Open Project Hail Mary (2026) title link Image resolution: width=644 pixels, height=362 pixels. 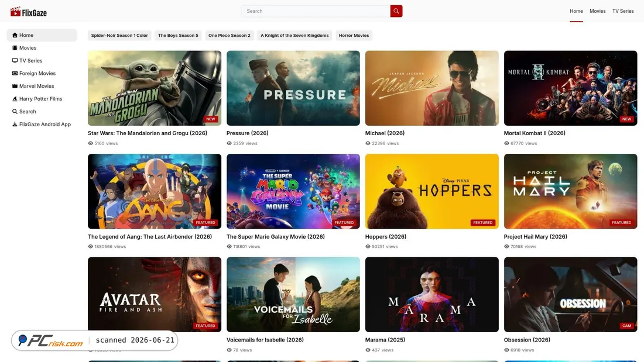[536, 237]
